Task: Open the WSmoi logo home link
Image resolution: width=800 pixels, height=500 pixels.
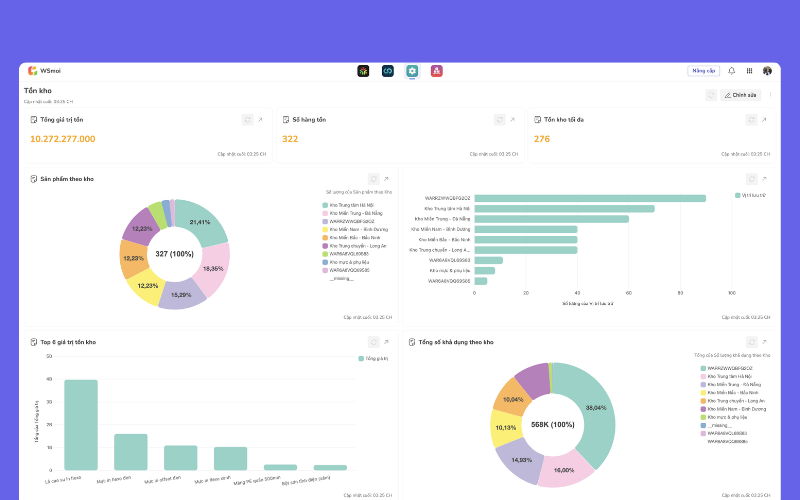Action: [44, 71]
